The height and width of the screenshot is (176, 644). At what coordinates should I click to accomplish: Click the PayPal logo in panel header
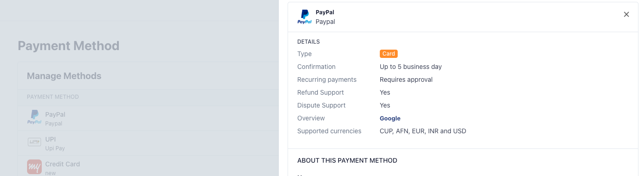tap(305, 17)
